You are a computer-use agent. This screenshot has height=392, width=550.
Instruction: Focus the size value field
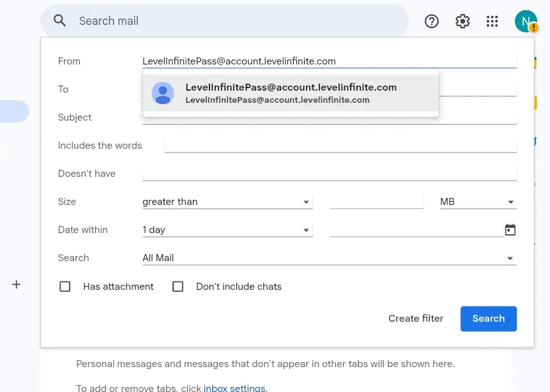(376, 202)
